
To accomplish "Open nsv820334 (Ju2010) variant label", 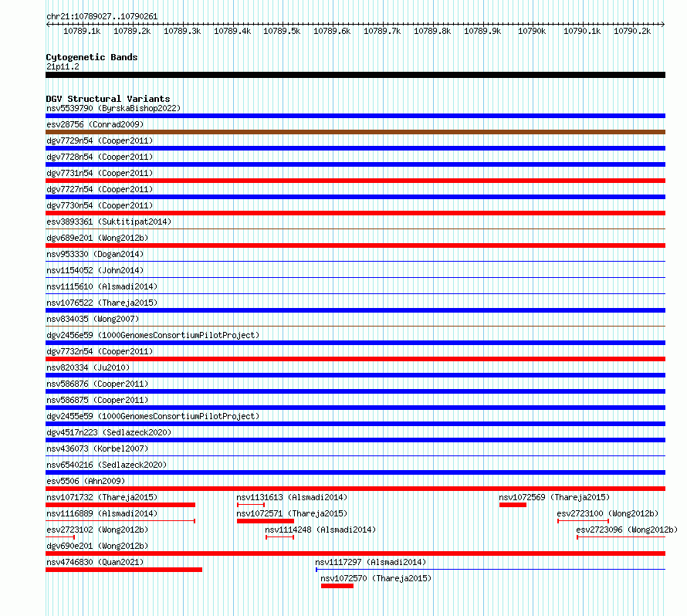I will click(x=88, y=367).
